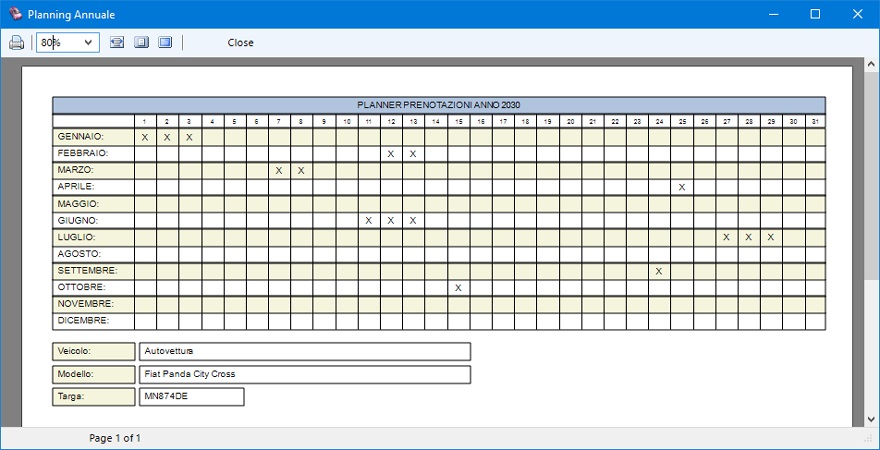
Task: Click the Luglio day 28 booking cell
Action: [748, 237]
